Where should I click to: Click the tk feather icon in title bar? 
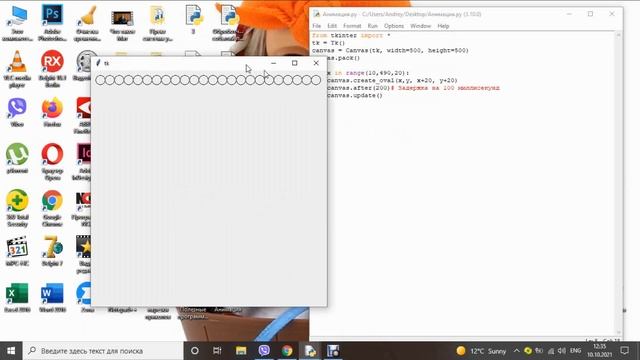(98, 63)
